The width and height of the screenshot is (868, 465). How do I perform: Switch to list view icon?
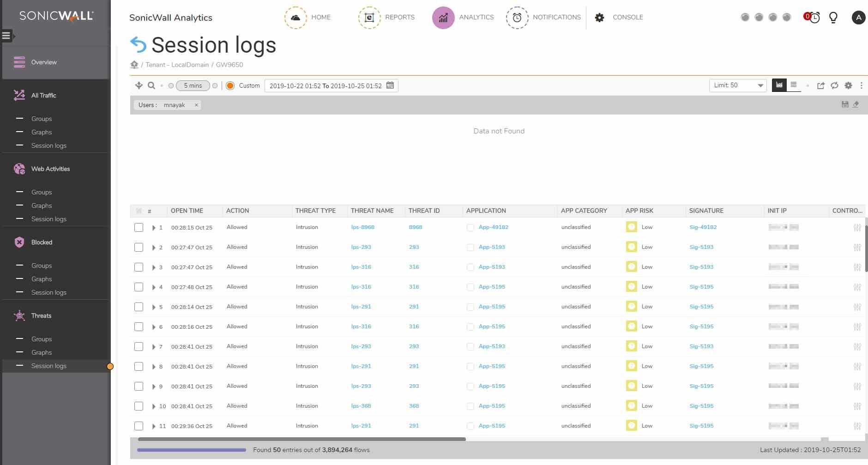coord(794,85)
